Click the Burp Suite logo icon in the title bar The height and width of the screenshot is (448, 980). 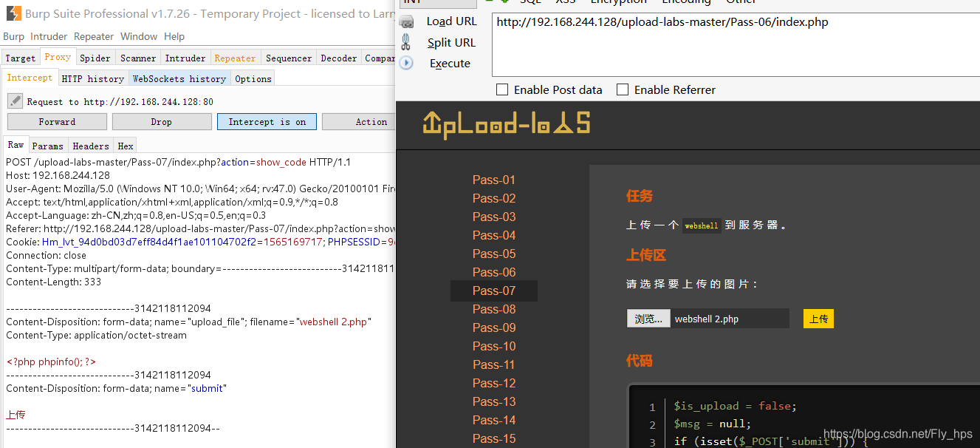point(12,13)
